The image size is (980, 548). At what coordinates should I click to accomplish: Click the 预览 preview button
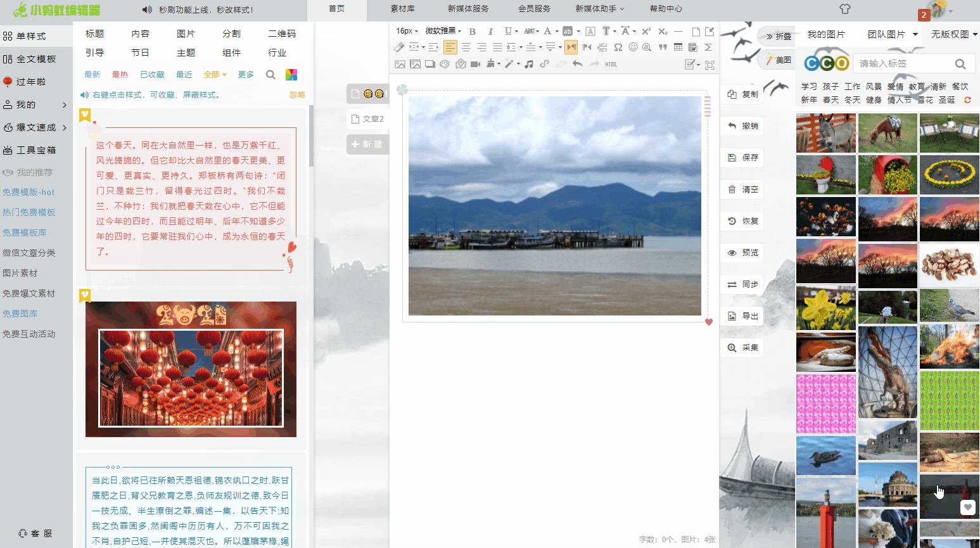[742, 252]
